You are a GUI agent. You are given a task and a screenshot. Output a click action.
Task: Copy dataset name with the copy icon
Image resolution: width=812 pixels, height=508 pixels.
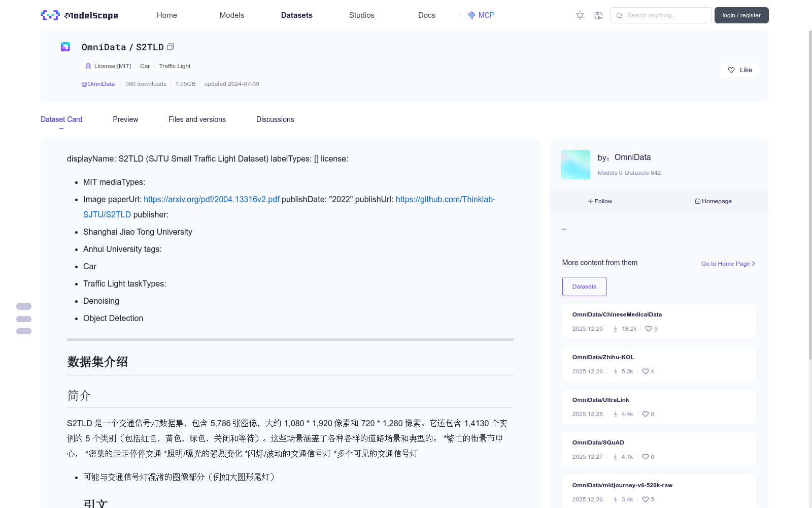point(171,47)
